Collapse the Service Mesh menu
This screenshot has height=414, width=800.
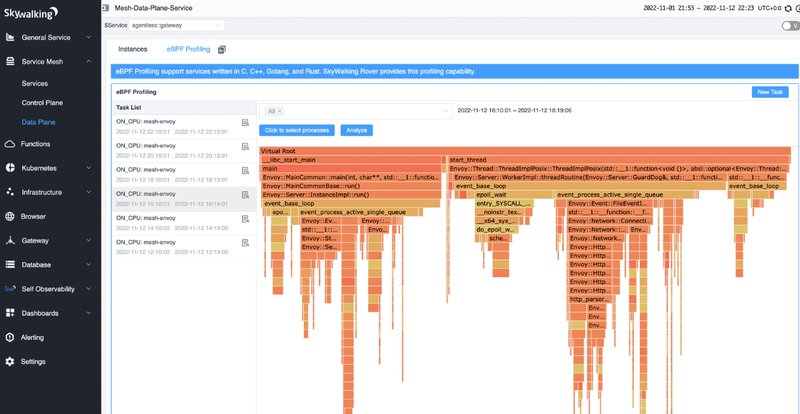[88, 62]
